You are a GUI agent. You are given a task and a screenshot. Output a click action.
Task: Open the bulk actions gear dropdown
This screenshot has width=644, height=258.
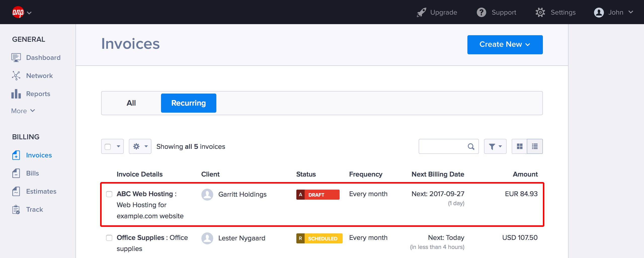pos(140,146)
